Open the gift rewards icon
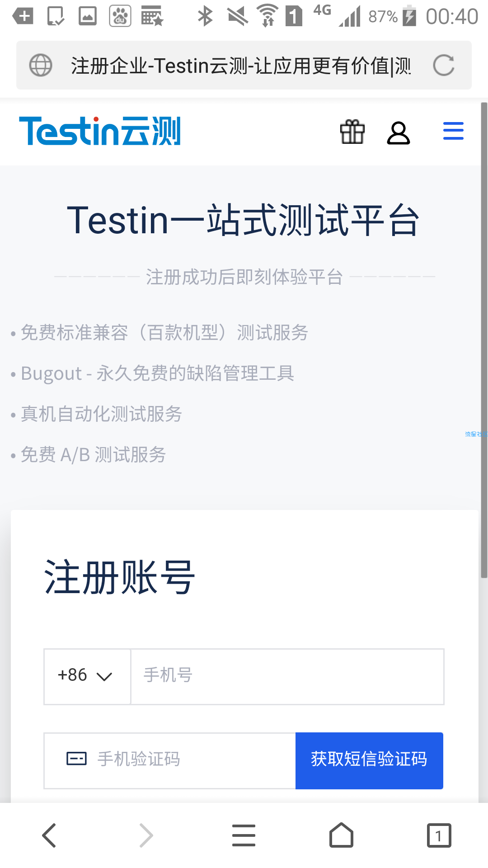This screenshot has height=868, width=488. [352, 132]
